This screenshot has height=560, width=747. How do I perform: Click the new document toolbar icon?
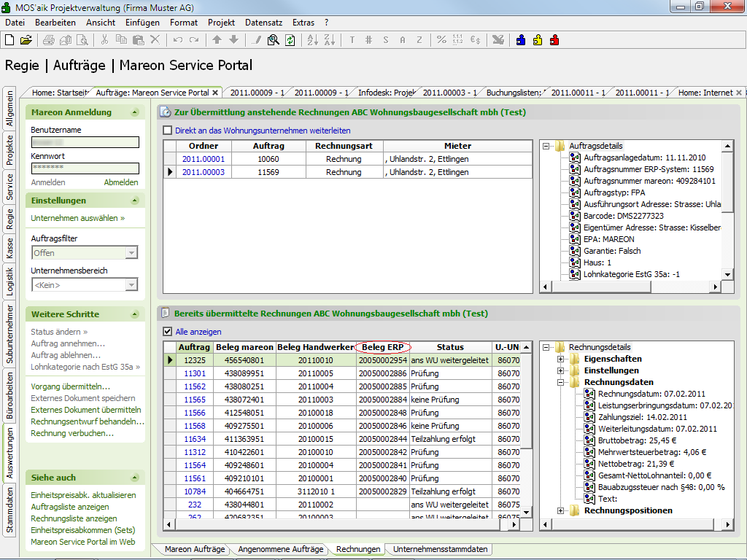(x=9, y=40)
